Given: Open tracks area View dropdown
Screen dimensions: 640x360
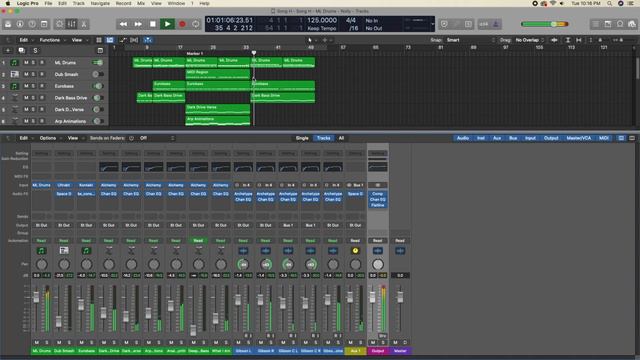Looking at the screenshot, I should (79, 40).
